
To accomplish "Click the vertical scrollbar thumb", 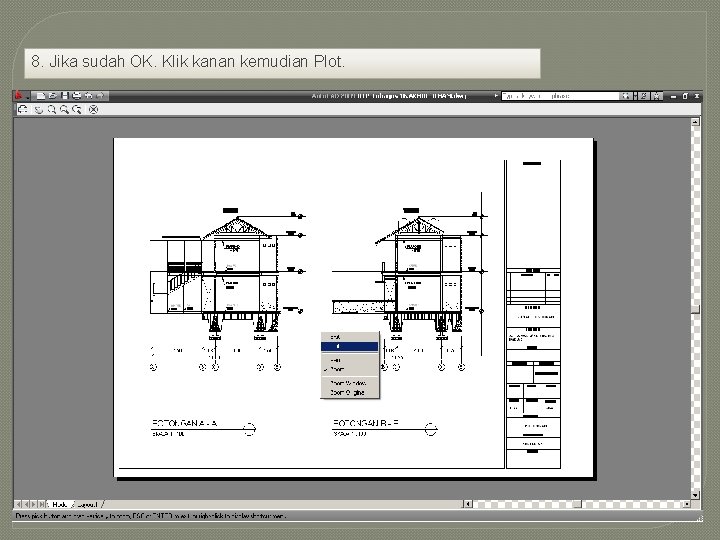I will (x=695, y=309).
